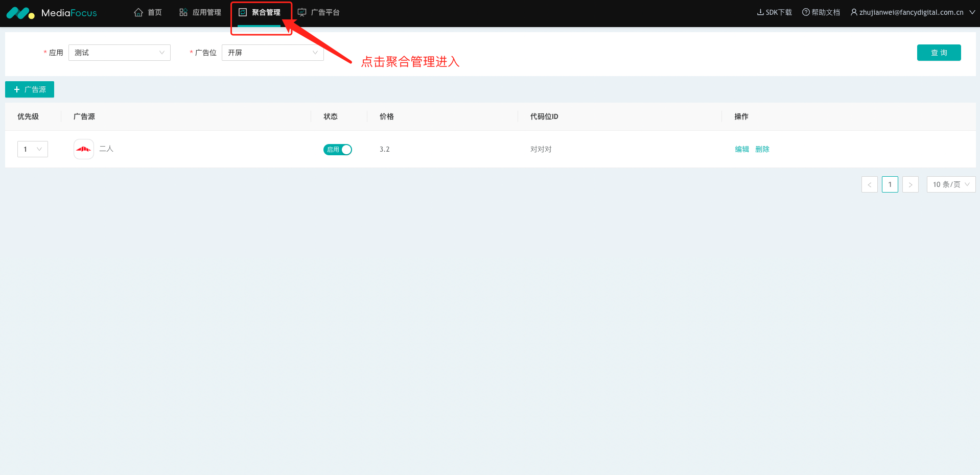Click the red ad source logo thumbnail
980x475 pixels.
click(84, 149)
